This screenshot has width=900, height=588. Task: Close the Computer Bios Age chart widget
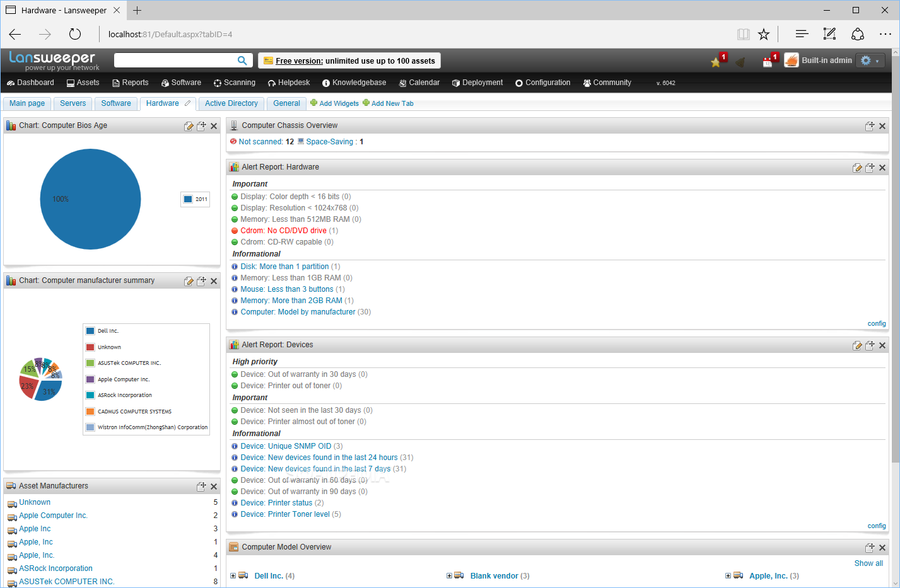coord(214,126)
